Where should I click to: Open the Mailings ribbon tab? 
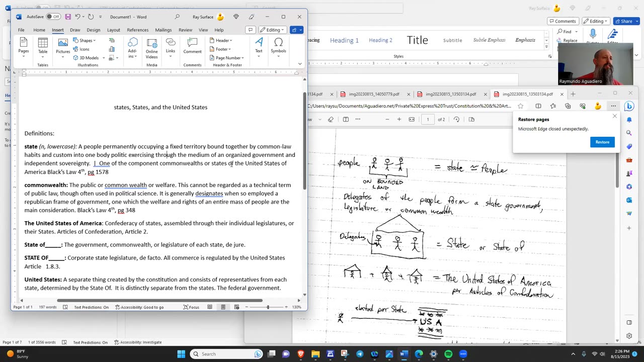coord(164,30)
